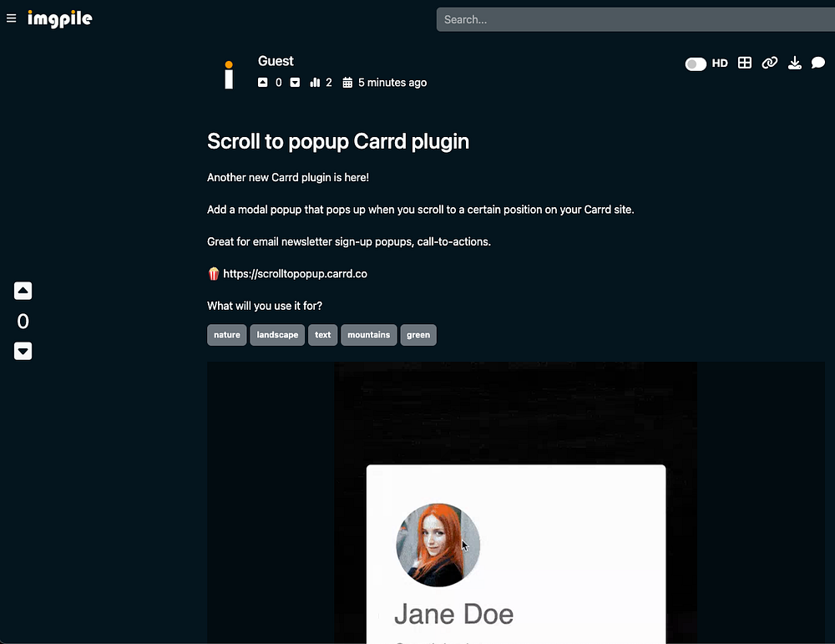Click the view count number 2
The width and height of the screenshot is (835, 644).
[328, 83]
